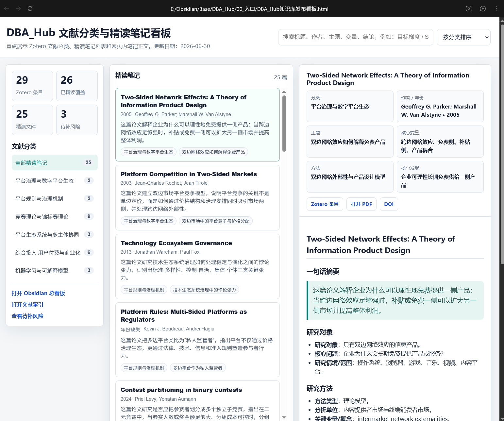Open the Two-Sided Network Effects note card

(x=197, y=125)
